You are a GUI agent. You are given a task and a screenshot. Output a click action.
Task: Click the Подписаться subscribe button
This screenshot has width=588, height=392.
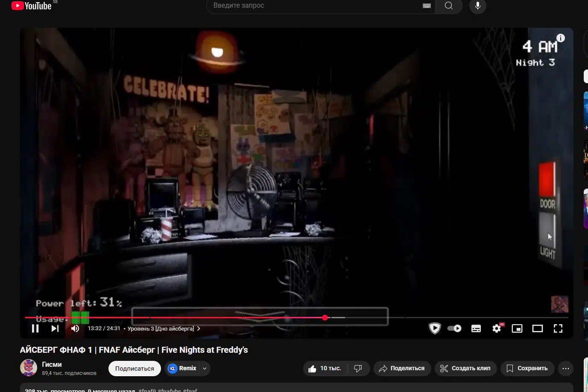click(135, 369)
